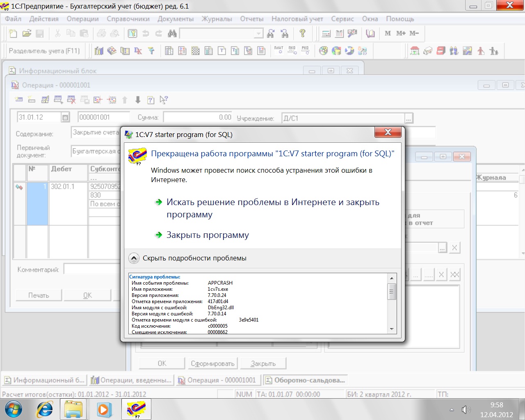
Task: Open the Справочники menu
Action: point(128,19)
